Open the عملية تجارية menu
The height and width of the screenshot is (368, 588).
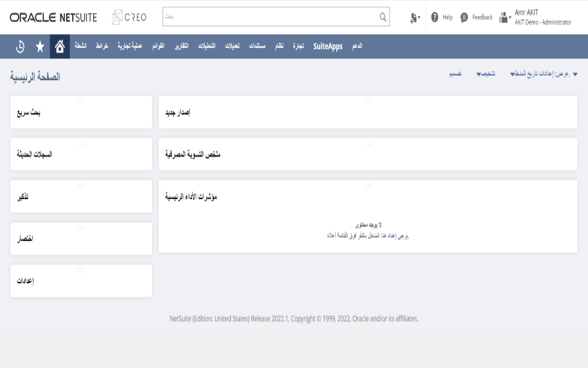[x=130, y=46]
